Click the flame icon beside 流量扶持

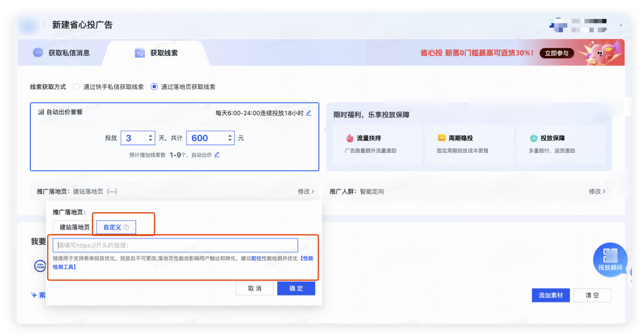350,137
